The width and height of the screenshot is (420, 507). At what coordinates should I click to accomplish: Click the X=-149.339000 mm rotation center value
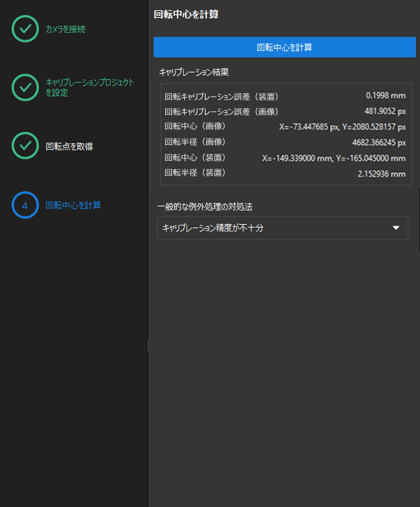click(x=334, y=158)
